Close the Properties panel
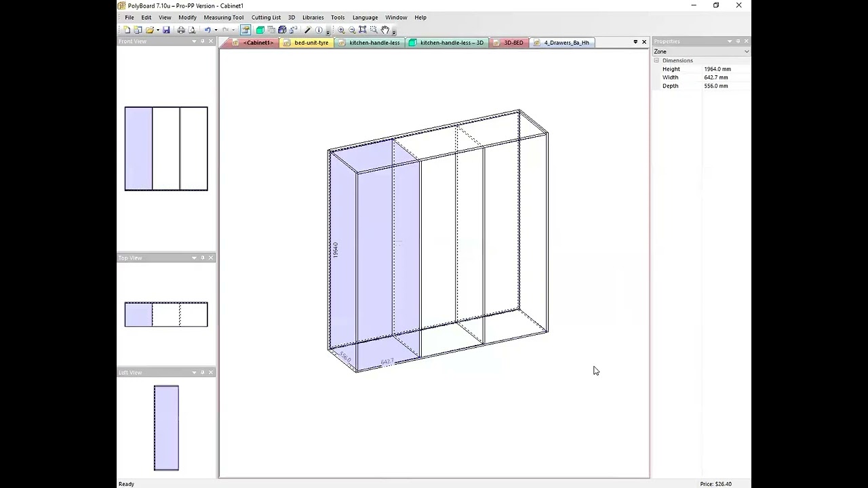Image resolution: width=868 pixels, height=488 pixels. (747, 41)
